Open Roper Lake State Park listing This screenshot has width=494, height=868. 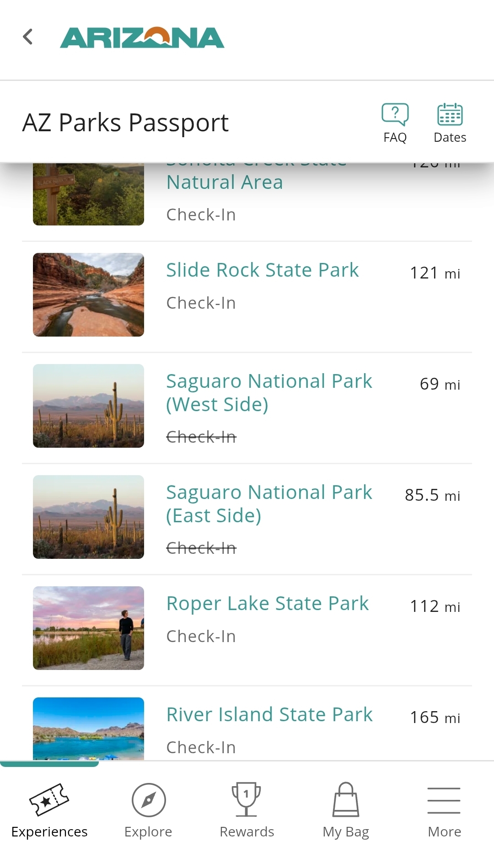tap(267, 603)
